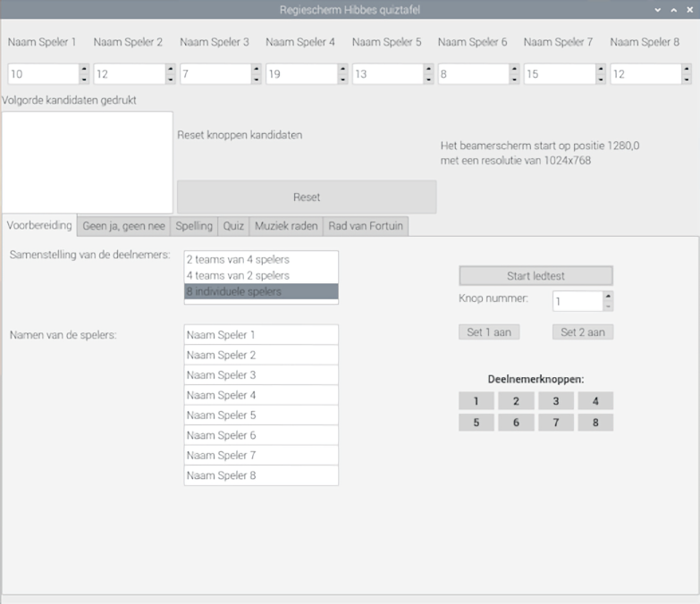
Task: Open the Muziek raden tab
Action: [285, 226]
